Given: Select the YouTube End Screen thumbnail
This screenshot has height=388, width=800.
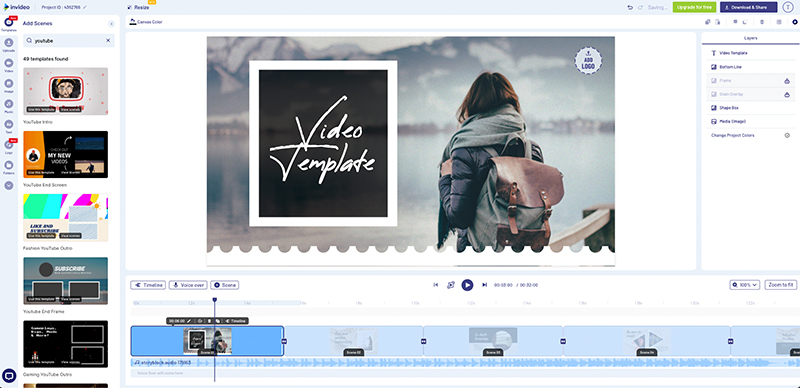Looking at the screenshot, I should 65,154.
